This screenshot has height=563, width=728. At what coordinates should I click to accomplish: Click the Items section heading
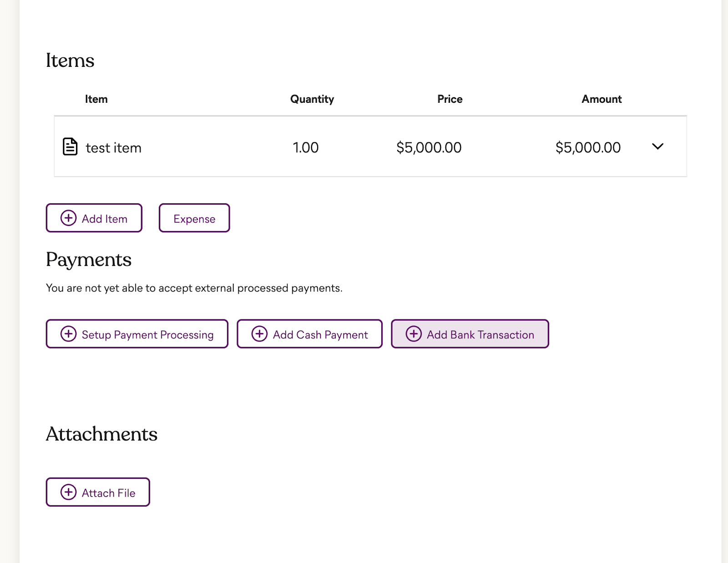70,60
